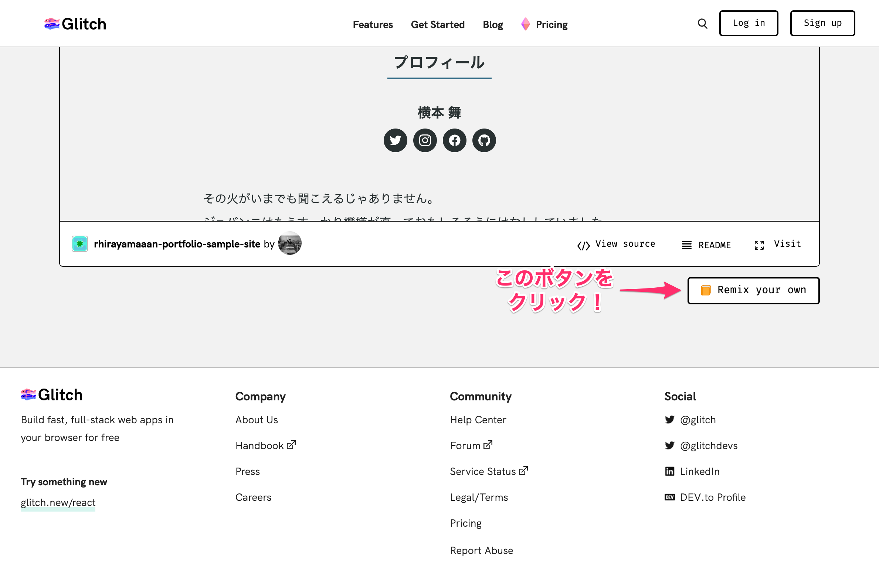Open the @glitch Twitter link
879x588 pixels.
[x=698, y=420]
